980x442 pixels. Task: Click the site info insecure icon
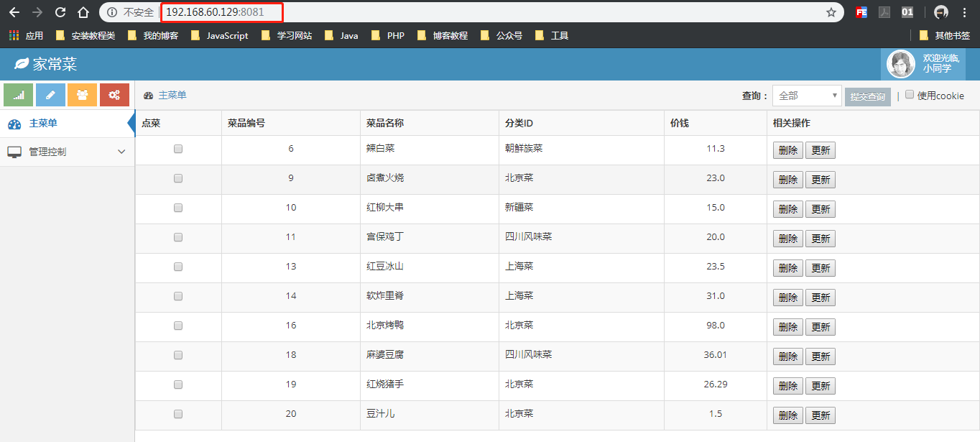click(112, 12)
